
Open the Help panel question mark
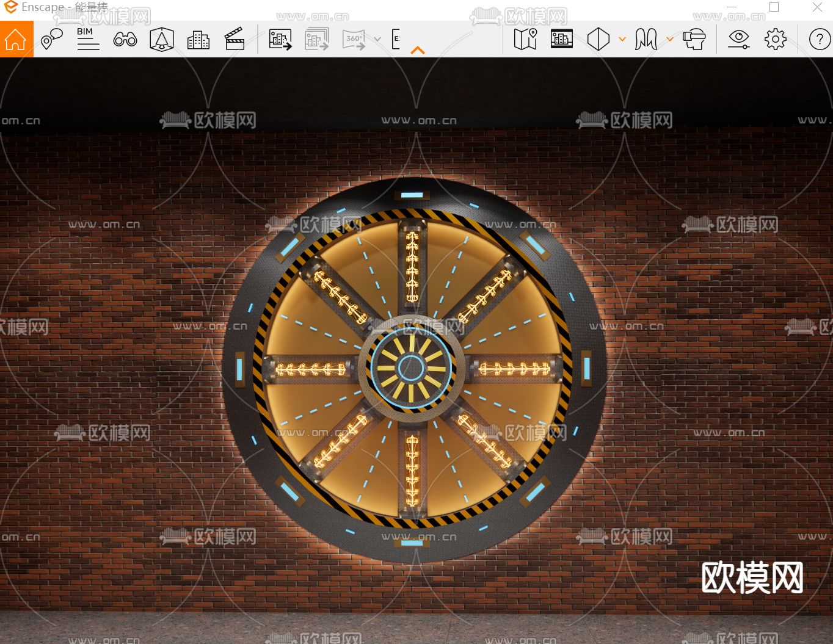[x=820, y=40]
